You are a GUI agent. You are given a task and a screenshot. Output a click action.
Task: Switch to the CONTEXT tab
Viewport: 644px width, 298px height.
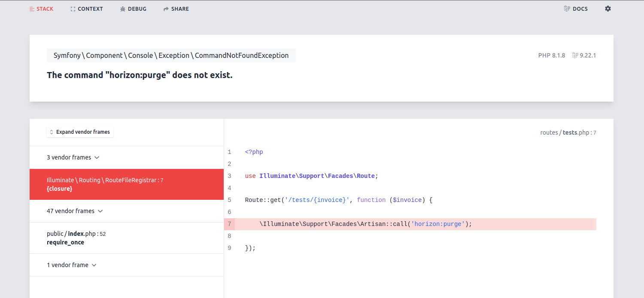pos(87,9)
